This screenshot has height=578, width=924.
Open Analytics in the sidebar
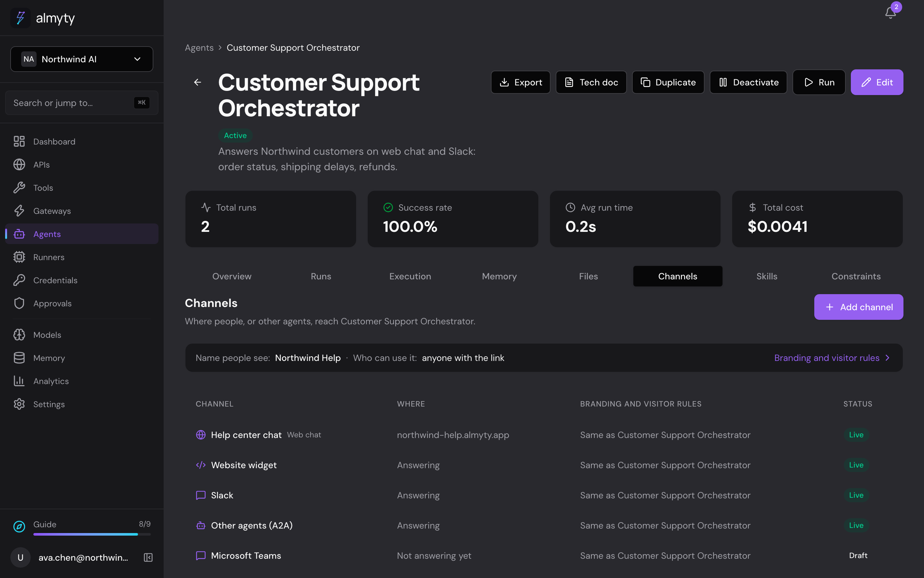tap(82, 381)
